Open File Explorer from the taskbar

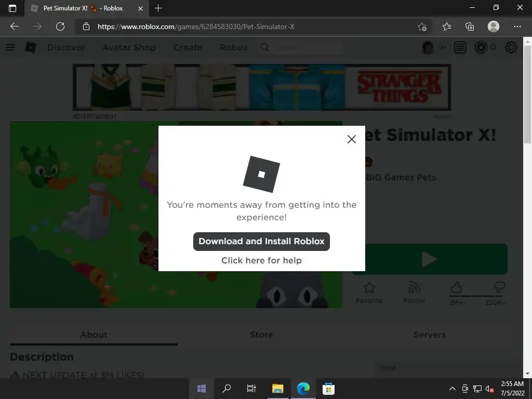277,389
